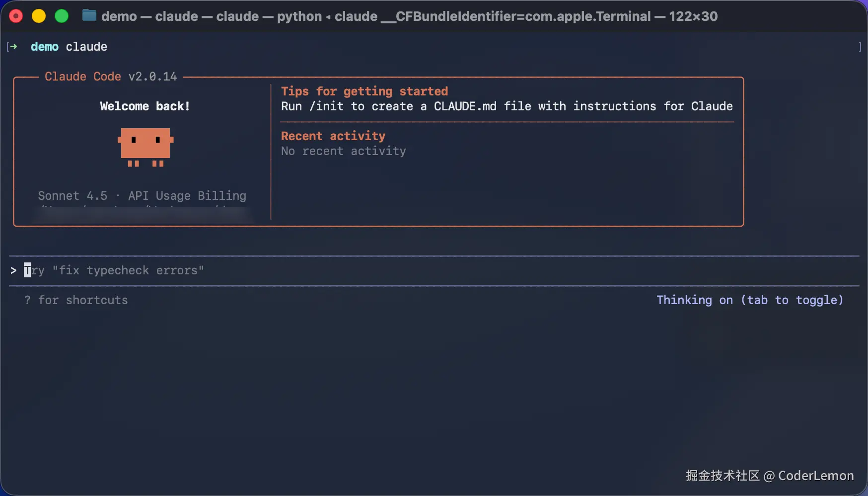The image size is (868, 496).
Task: Click the "Sonnet 4.5 · API Usage Billing" label
Action: (x=142, y=196)
